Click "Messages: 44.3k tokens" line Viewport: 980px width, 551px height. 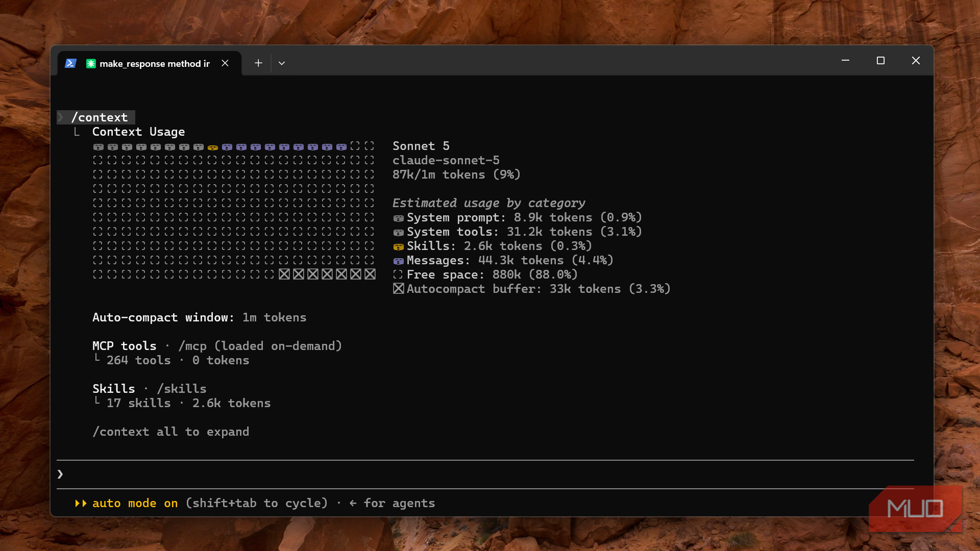tap(510, 260)
